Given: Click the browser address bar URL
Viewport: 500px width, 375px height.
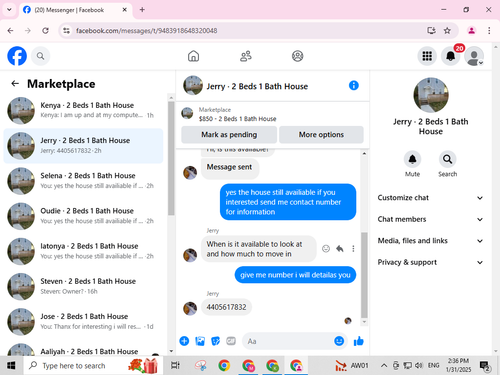Looking at the screenshot, I should 147,31.
